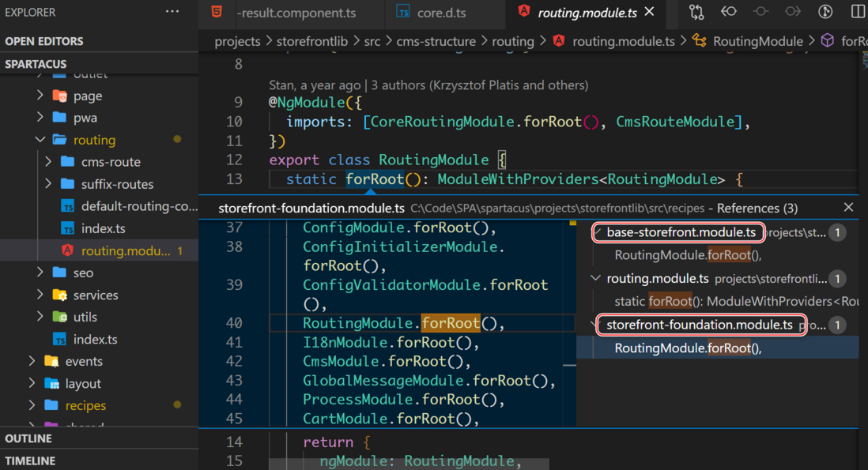This screenshot has width=868, height=470.
Task: Click CmsRouteModule in the imports line
Action: pyautogui.click(x=675, y=122)
